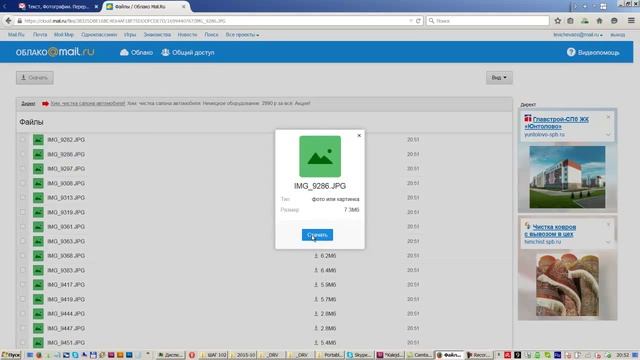Expand the chevron under the Главстрой ad
Screen dimensions: 640x360
(x=608, y=134)
